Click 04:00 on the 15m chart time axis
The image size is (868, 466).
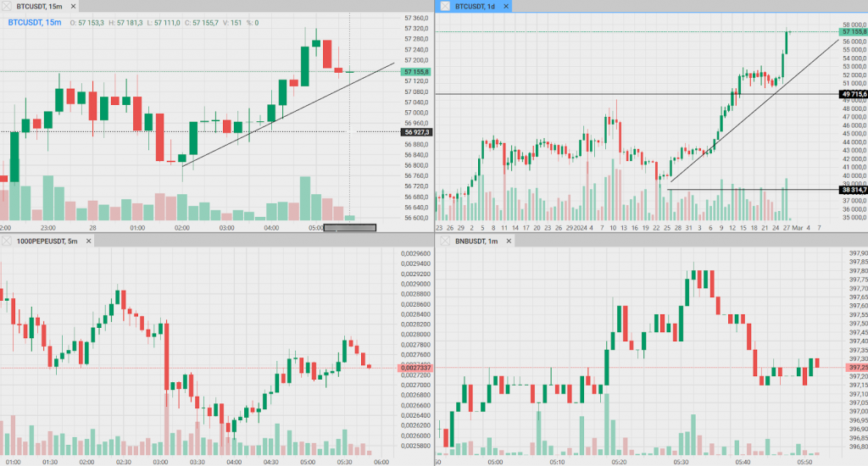click(x=271, y=228)
